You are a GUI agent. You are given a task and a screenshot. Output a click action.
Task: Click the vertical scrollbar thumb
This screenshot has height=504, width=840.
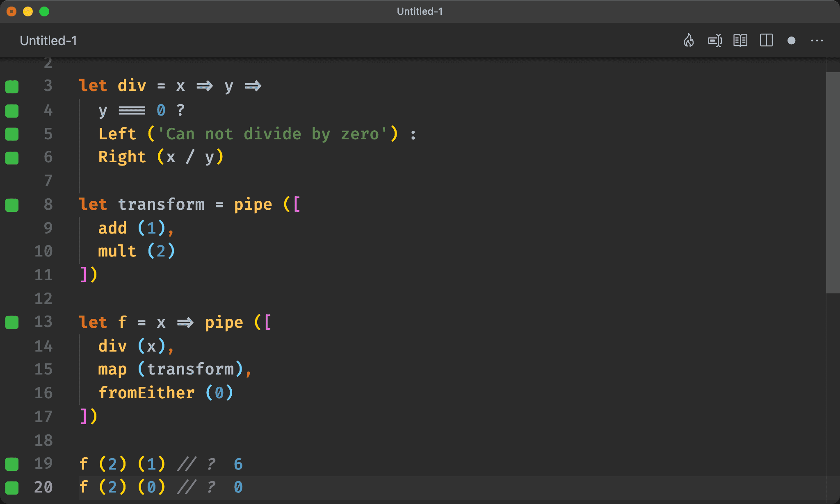(833, 183)
